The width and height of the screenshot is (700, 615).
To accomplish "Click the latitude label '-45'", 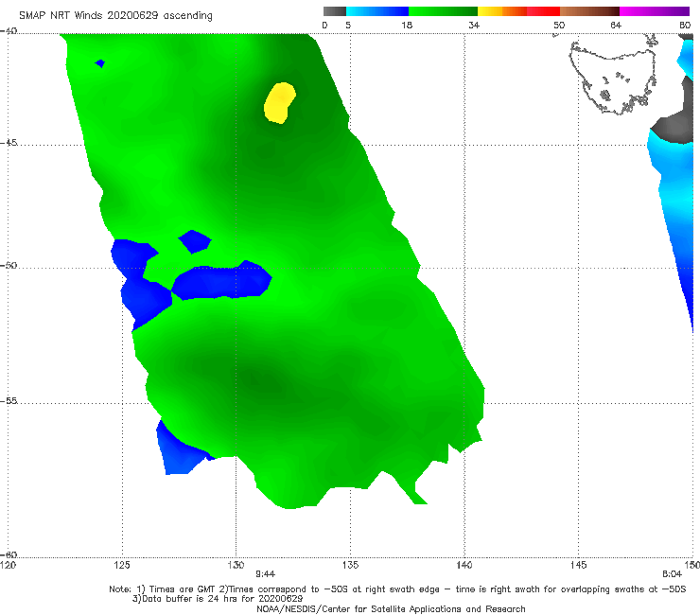I will pos(9,143).
